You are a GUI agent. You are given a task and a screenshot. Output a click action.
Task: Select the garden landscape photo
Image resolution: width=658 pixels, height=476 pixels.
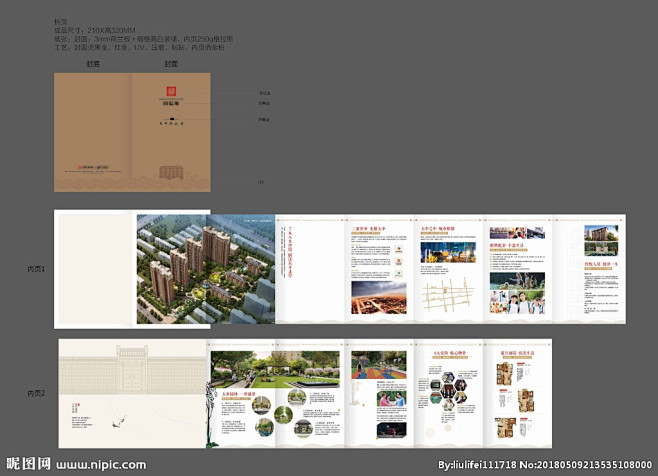pyautogui.click(x=273, y=369)
